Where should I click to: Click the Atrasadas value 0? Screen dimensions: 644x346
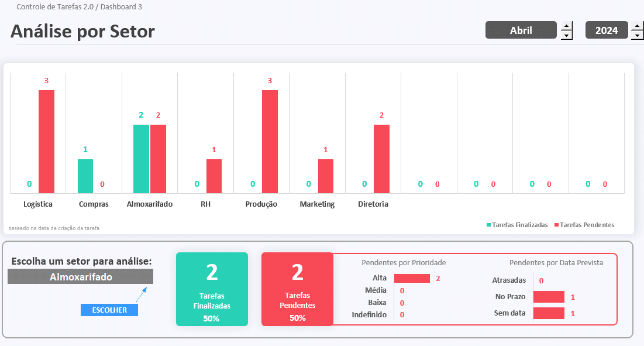coord(541,280)
